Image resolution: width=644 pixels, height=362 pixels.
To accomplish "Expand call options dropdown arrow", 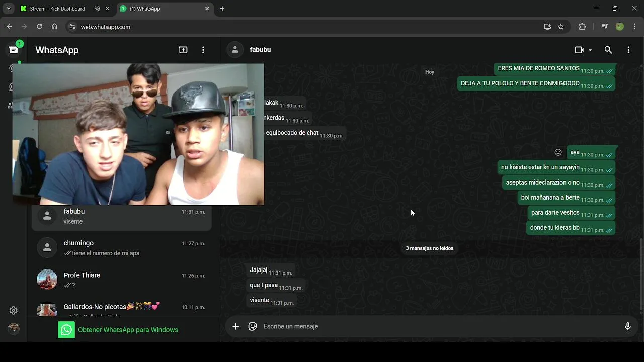I will pos(590,50).
